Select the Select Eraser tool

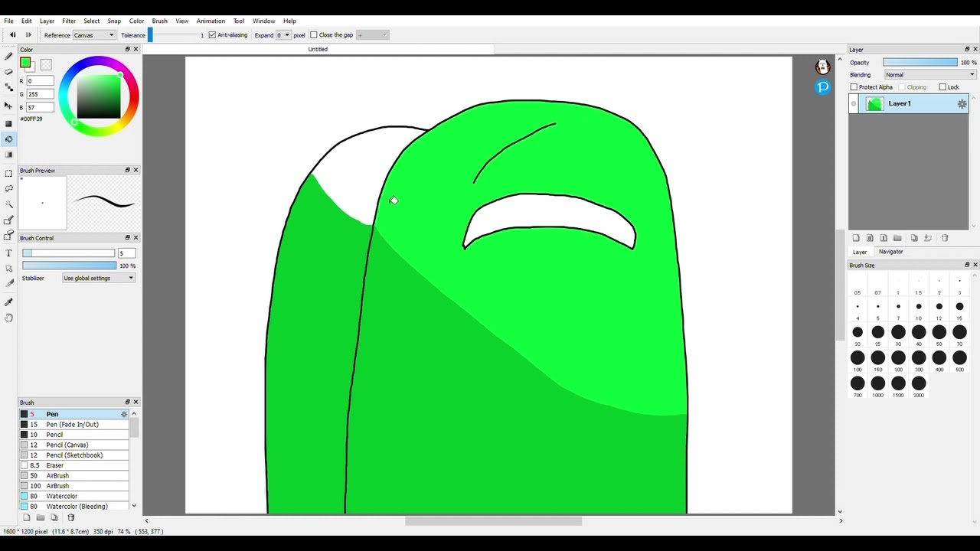[8, 236]
